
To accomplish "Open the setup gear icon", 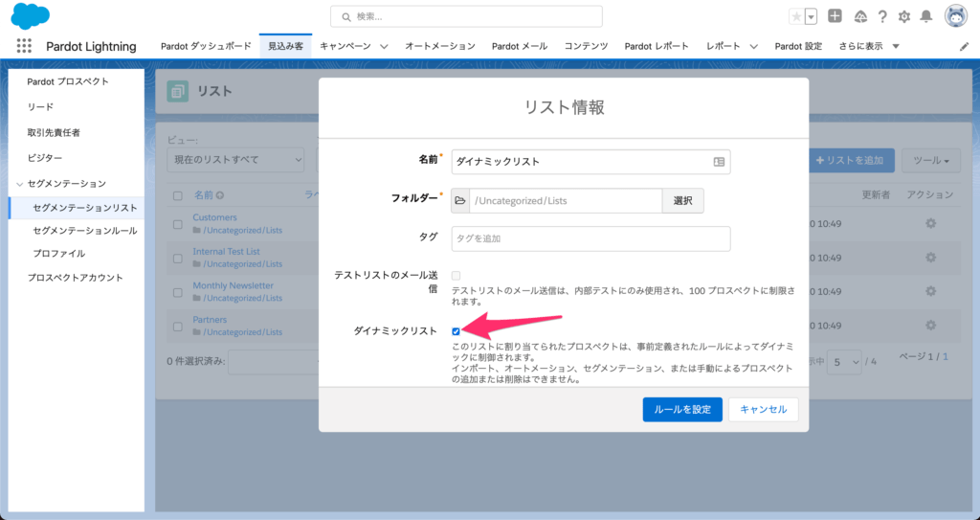I will tap(904, 17).
